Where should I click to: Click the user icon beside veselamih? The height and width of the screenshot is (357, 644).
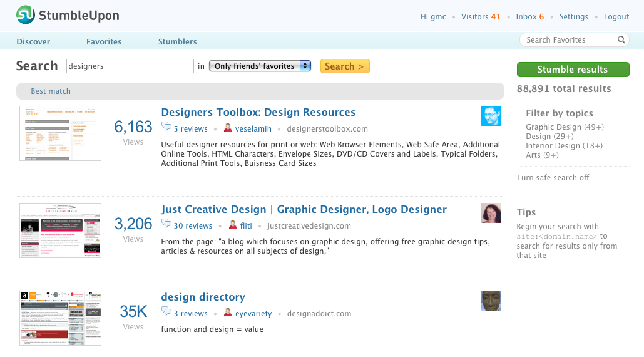click(228, 128)
